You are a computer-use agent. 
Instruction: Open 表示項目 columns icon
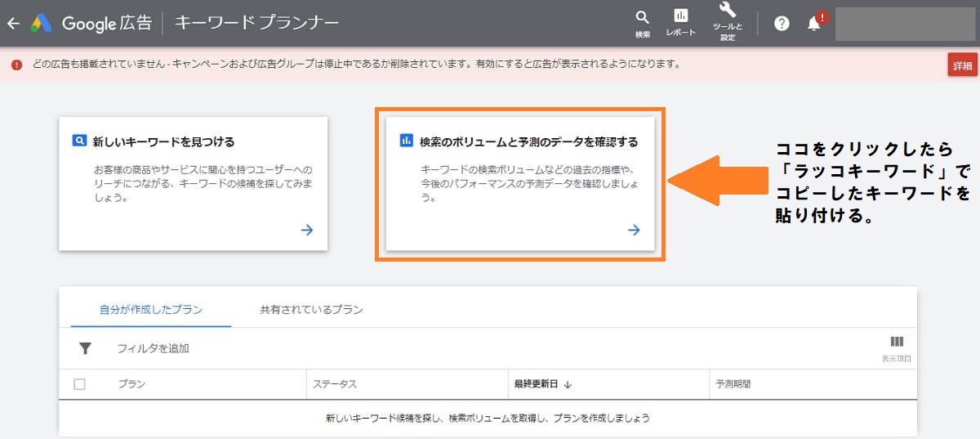pos(897,348)
